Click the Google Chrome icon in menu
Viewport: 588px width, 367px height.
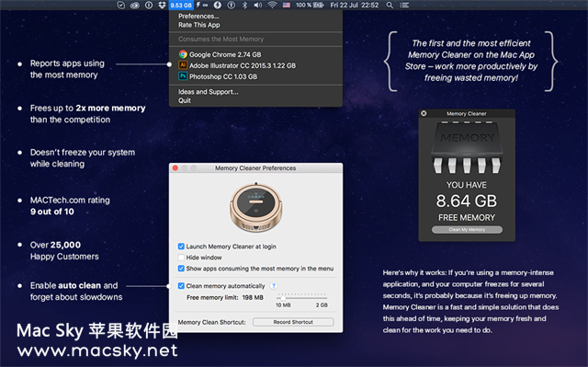point(183,54)
